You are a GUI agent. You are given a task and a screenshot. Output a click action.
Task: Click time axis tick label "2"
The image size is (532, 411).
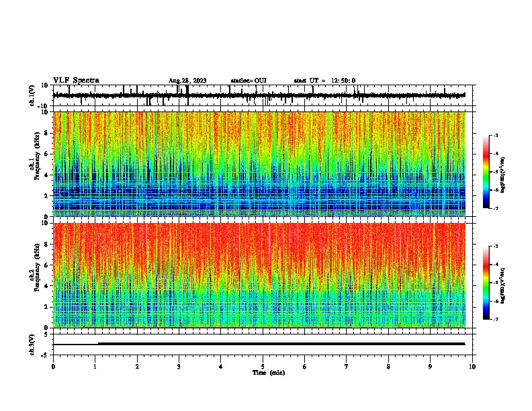[x=137, y=367]
